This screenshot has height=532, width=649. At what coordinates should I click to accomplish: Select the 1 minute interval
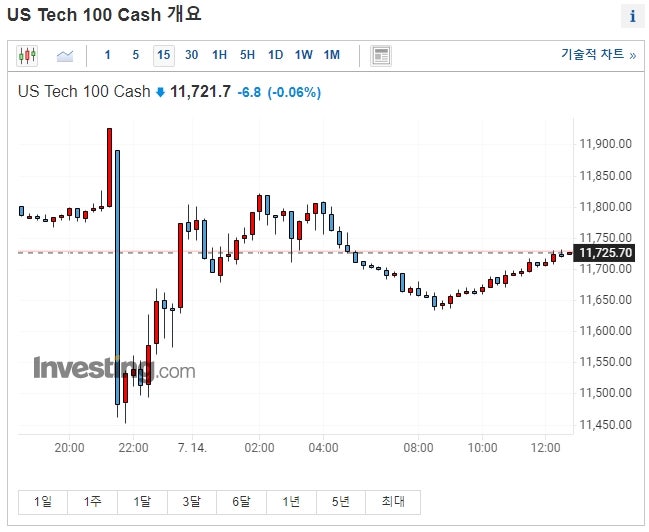point(108,55)
